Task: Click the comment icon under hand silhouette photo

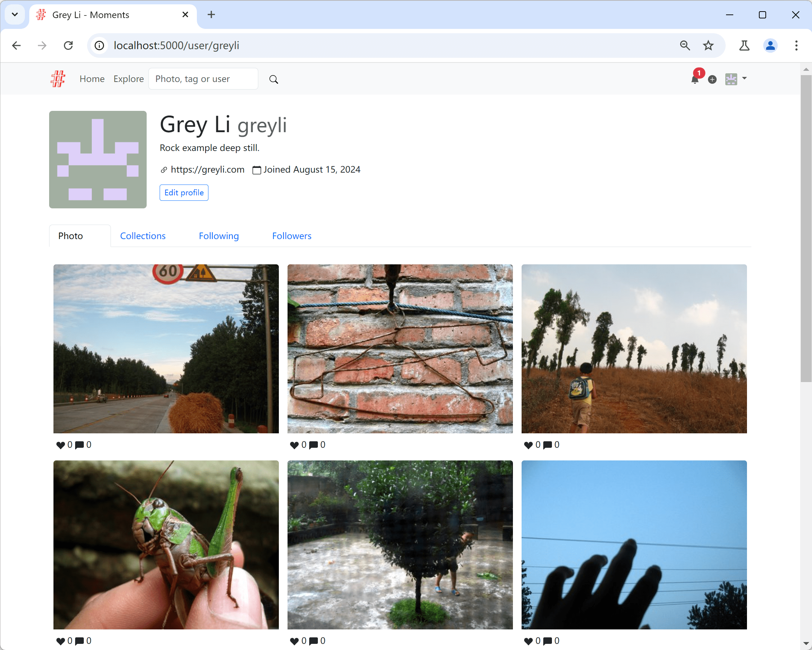Action: [547, 641]
